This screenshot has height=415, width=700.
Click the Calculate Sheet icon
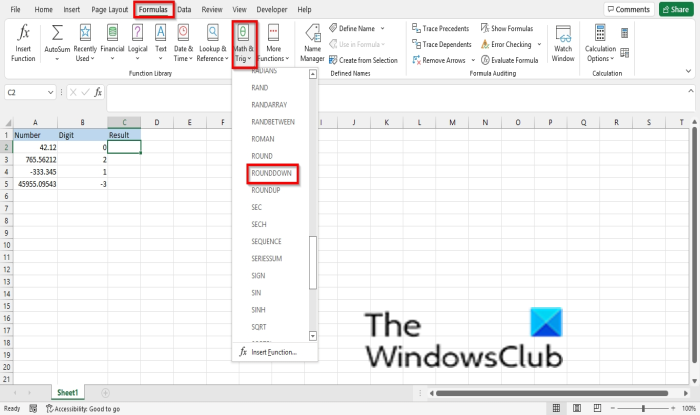click(x=625, y=53)
